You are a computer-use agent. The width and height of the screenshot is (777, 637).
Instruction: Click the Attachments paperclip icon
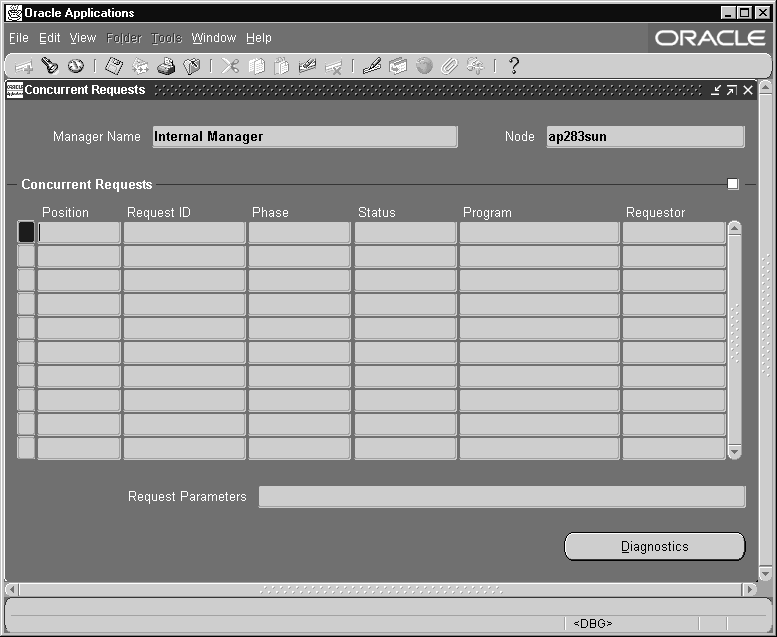(449, 66)
